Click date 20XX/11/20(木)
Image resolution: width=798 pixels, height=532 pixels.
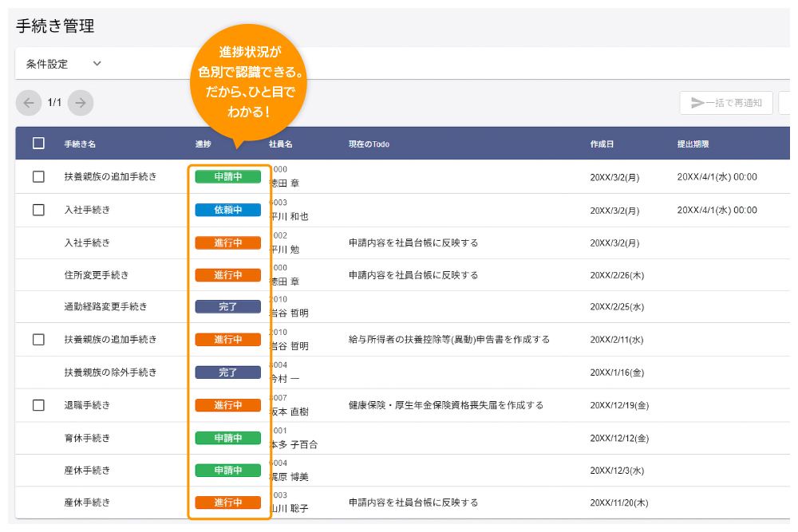(619, 502)
